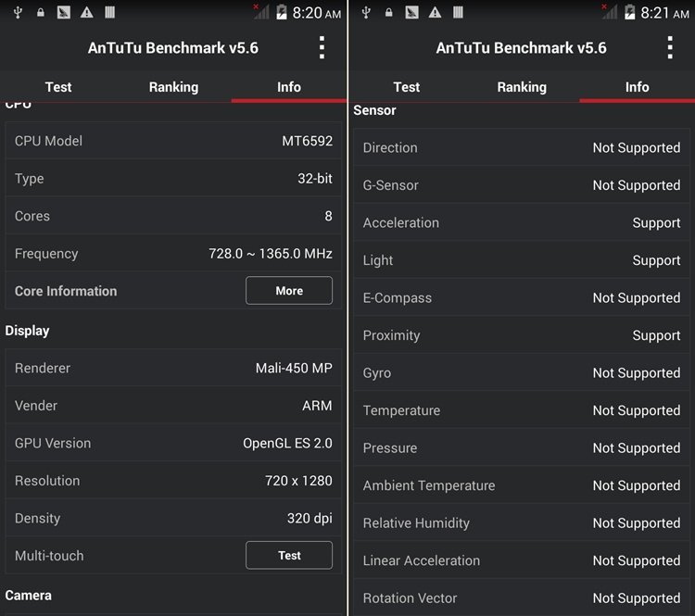The height and width of the screenshot is (616, 695).
Task: Tap the Resolution 720 x 1280 row
Action: [173, 481]
